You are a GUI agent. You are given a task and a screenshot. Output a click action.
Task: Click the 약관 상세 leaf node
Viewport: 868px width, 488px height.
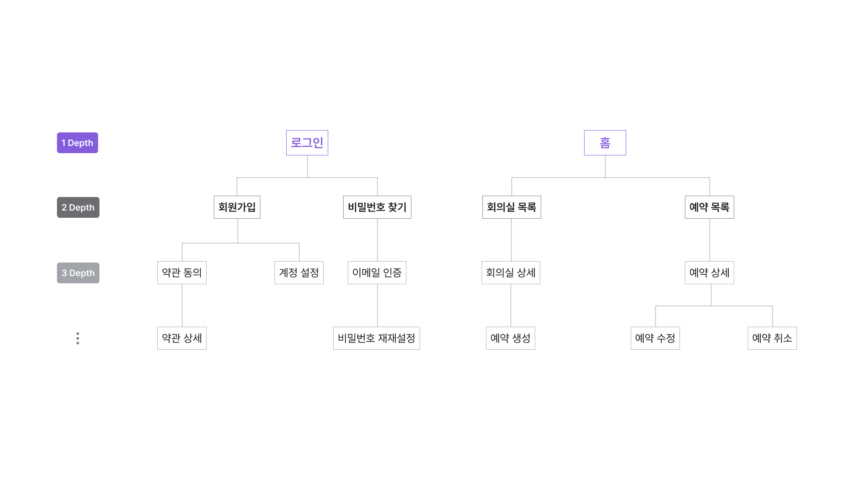(182, 338)
